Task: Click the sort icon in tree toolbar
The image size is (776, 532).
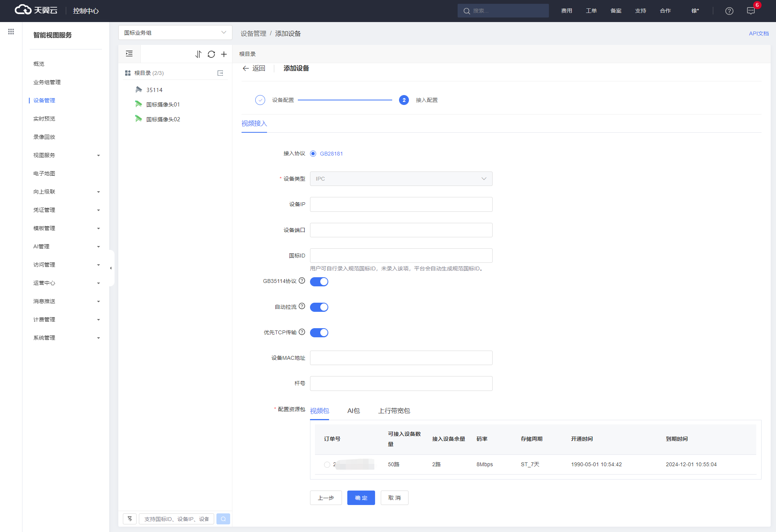Action: point(198,54)
